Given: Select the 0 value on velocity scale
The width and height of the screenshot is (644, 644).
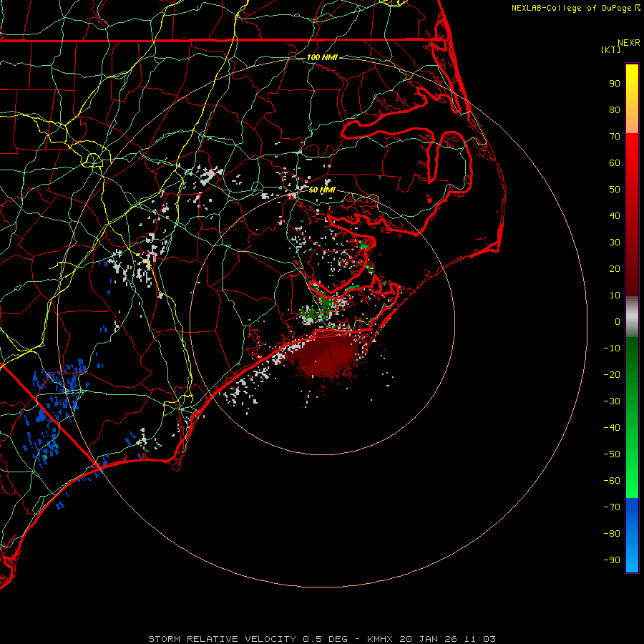Looking at the screenshot, I should (x=618, y=321).
